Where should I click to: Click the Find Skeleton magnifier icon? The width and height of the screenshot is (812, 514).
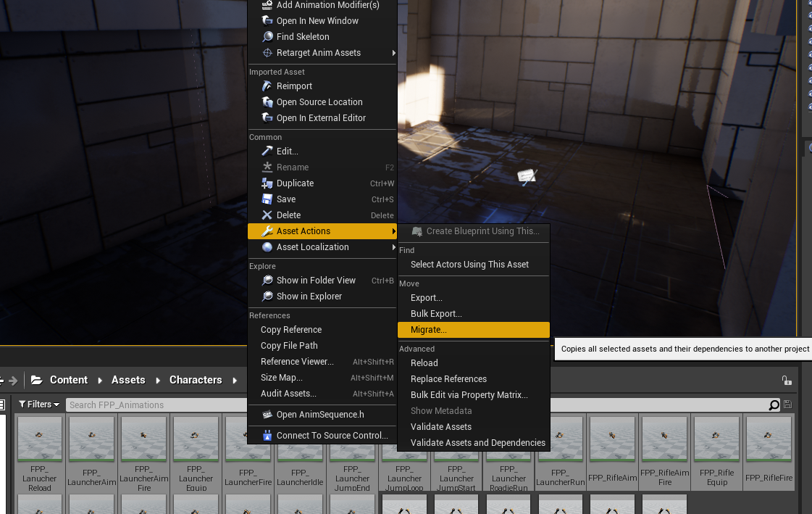[267, 36]
